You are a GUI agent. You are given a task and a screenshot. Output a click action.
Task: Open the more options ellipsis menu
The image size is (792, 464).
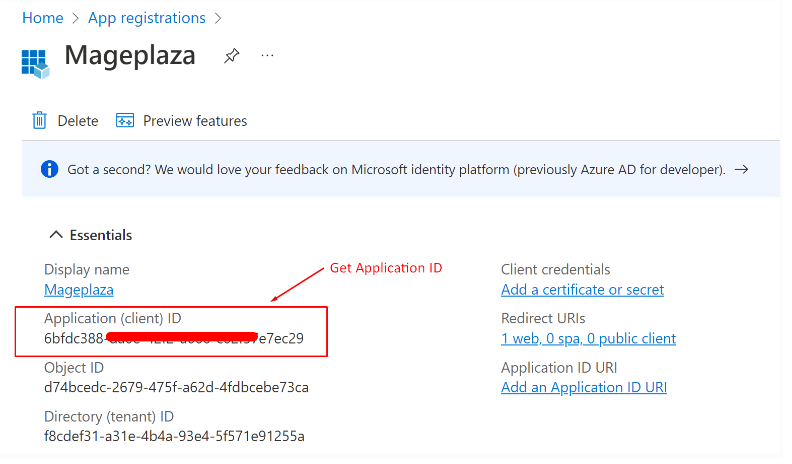(267, 56)
